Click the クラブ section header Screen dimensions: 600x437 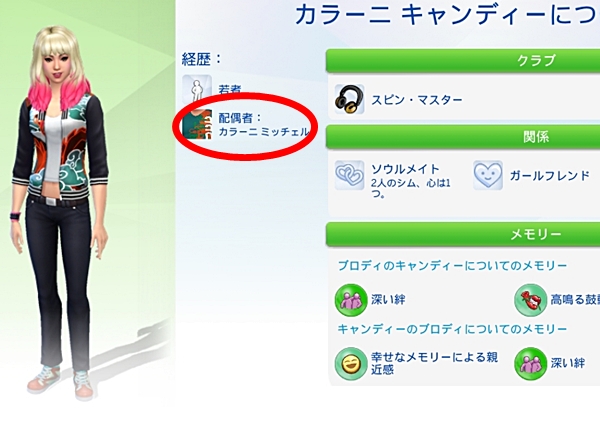(x=463, y=60)
